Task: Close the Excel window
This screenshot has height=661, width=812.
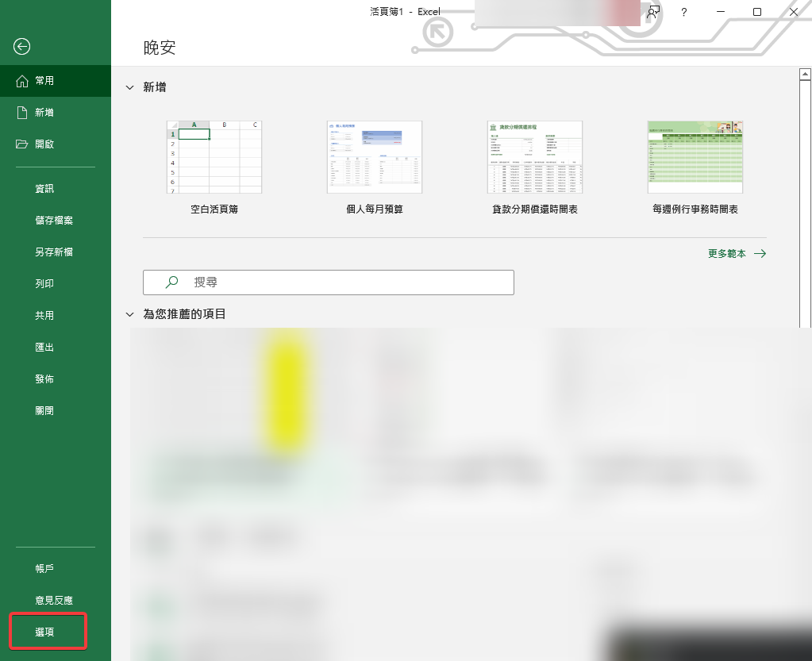Action: pos(794,12)
